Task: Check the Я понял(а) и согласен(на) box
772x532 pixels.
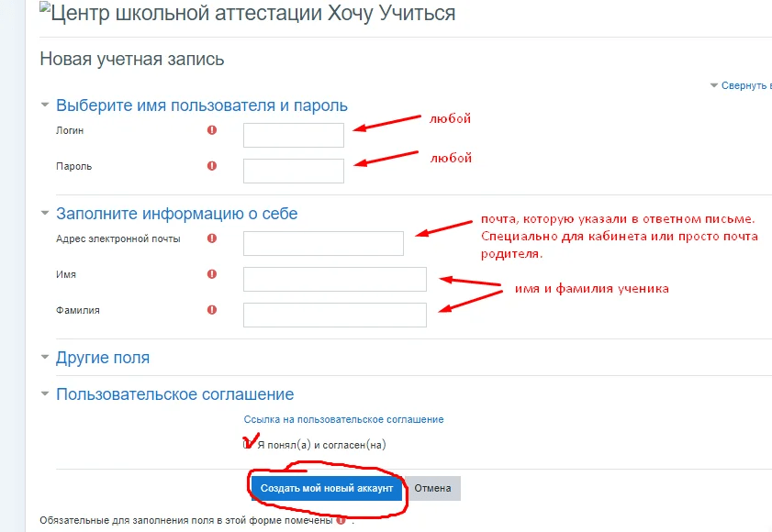Action: 248,445
